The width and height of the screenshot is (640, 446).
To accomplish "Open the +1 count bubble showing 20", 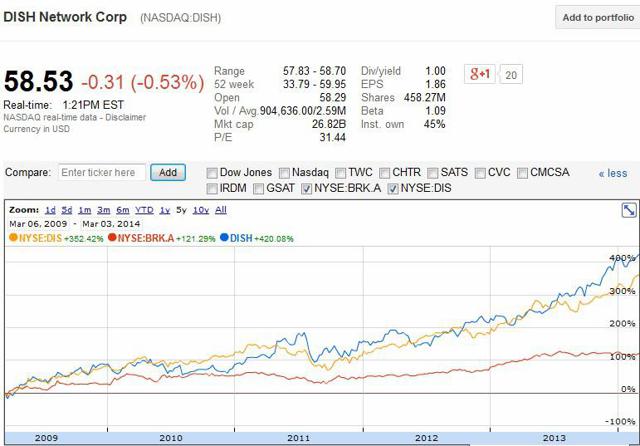I will 511,75.
